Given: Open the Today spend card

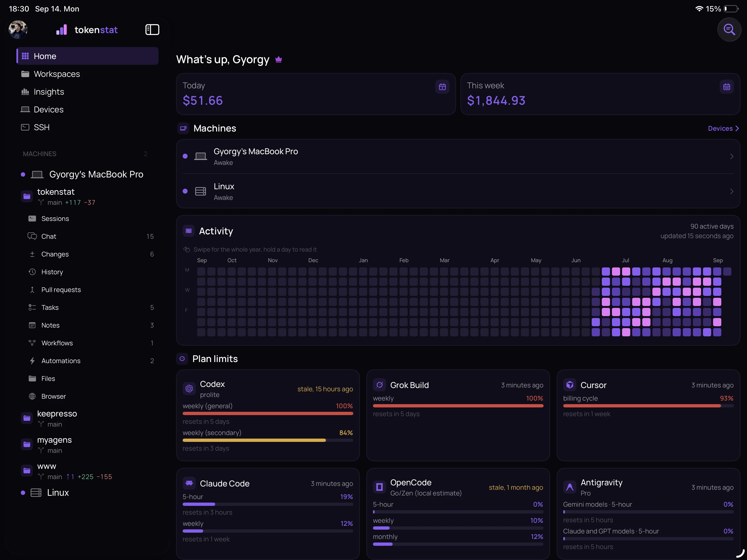Looking at the screenshot, I should pyautogui.click(x=316, y=94).
